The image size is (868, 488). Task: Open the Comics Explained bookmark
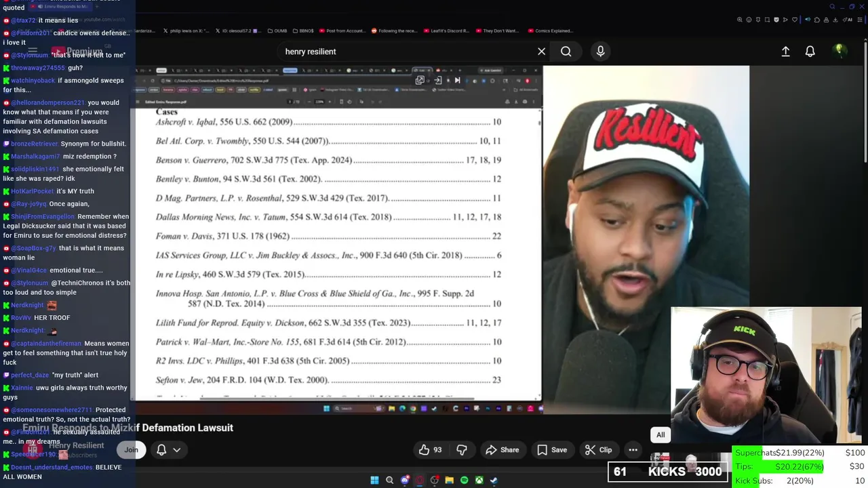(x=549, y=30)
